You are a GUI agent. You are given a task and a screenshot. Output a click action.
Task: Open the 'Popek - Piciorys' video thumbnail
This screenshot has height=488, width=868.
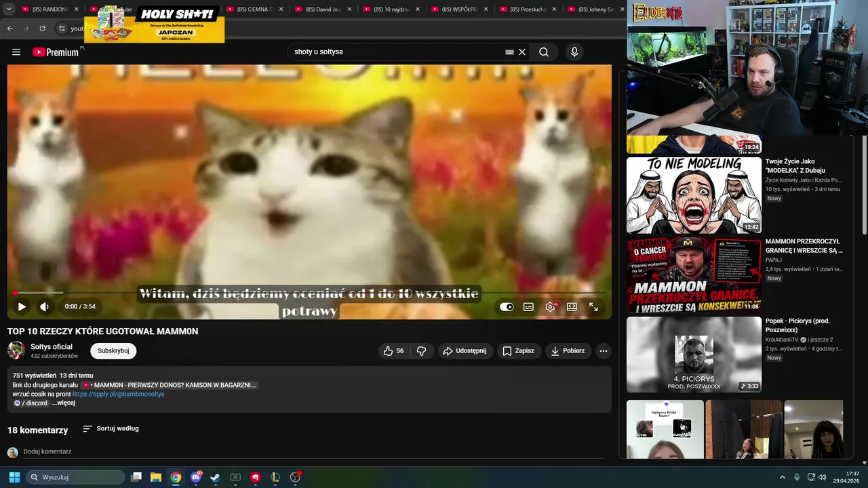(694, 354)
